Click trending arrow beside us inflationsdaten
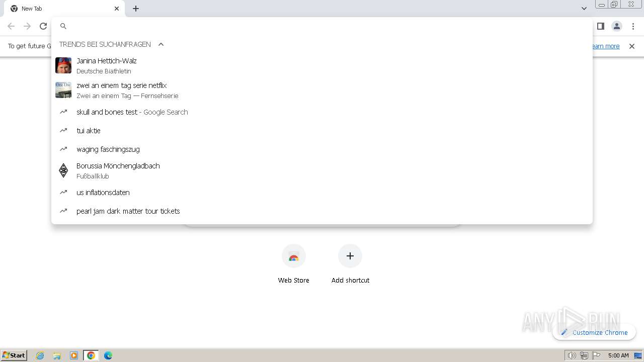The width and height of the screenshot is (644, 362). (63, 193)
